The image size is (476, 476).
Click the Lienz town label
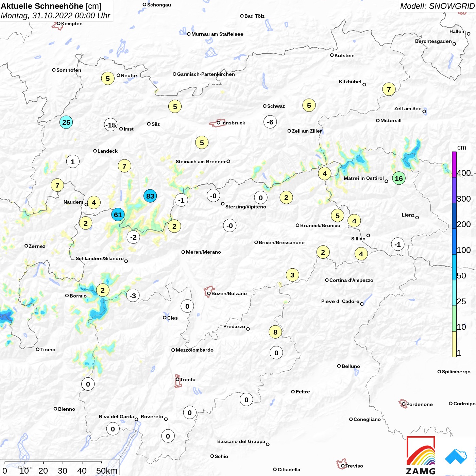coord(408,215)
